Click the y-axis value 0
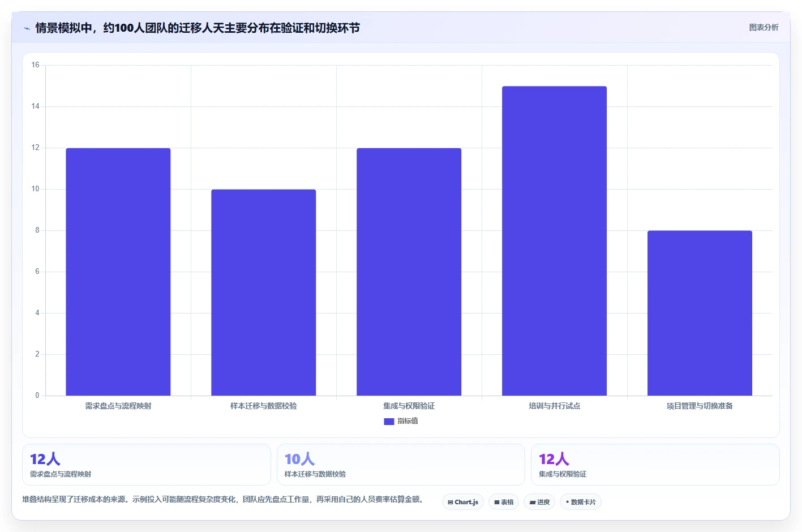This screenshot has height=532, width=802. [x=37, y=396]
